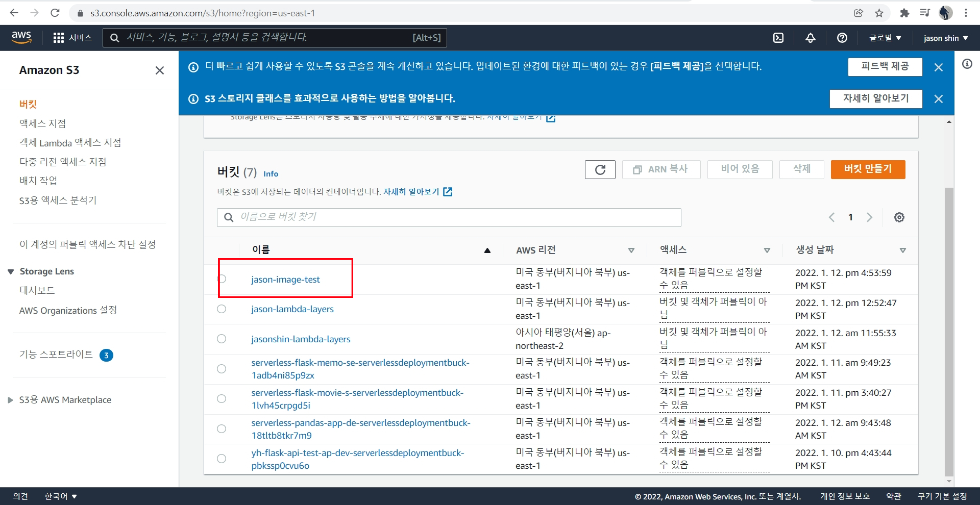
Task: Open the jasonshin-lambda-layers bucket link
Action: coord(301,339)
